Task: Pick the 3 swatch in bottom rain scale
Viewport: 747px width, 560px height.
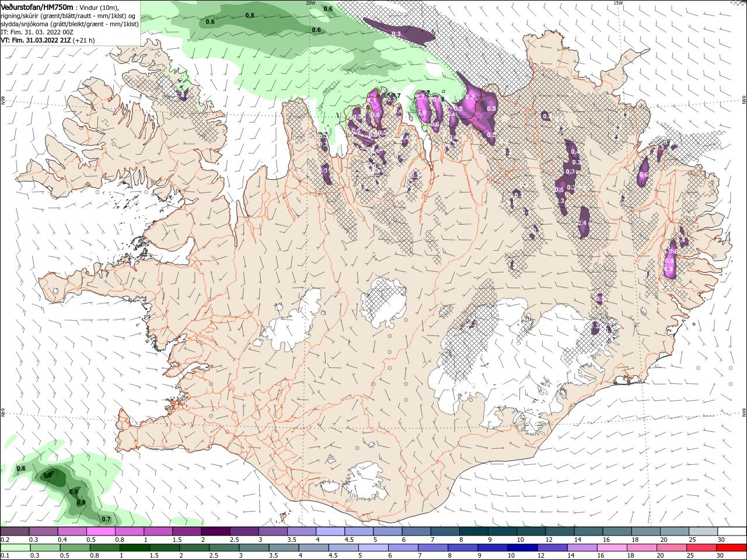Action: (x=254, y=548)
